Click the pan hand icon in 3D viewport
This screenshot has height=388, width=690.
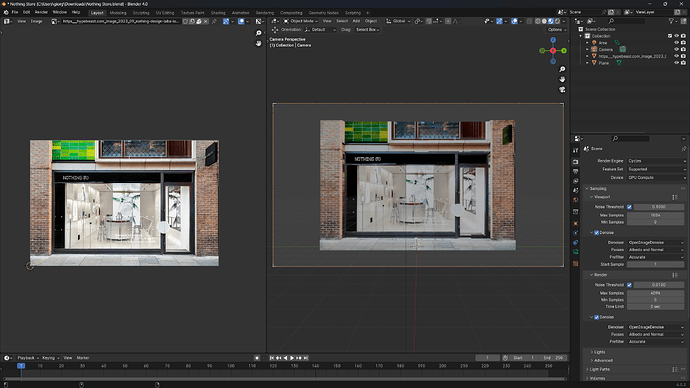(x=562, y=80)
